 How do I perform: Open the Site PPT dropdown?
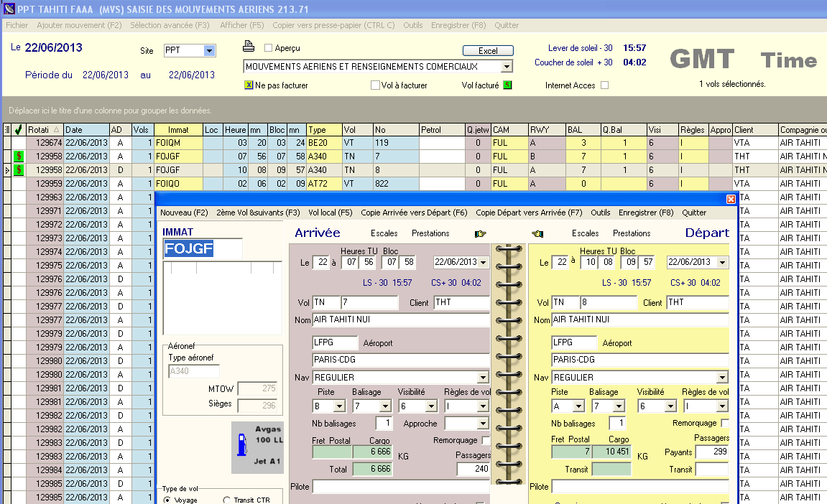209,51
